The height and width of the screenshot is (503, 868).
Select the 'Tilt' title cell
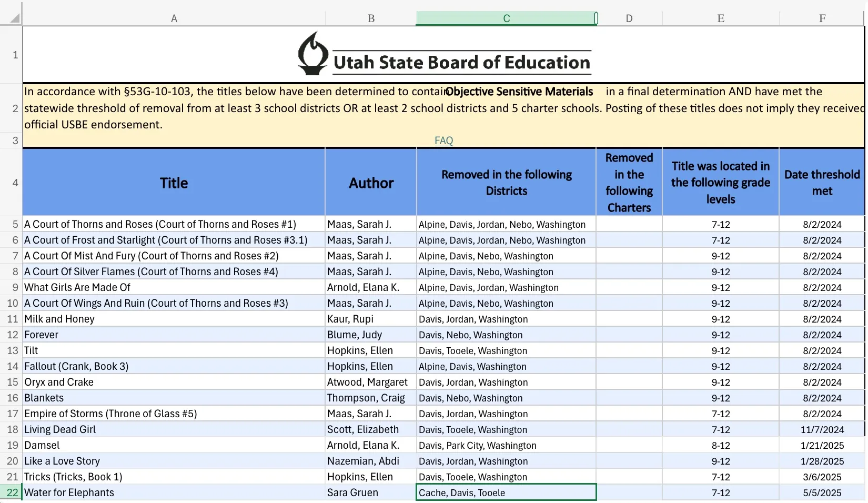[x=174, y=350]
